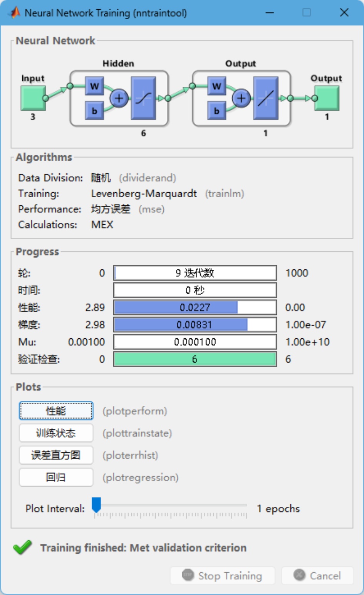Open the 训练状态 training state plot
The height and width of the screenshot is (595, 364).
click(56, 433)
